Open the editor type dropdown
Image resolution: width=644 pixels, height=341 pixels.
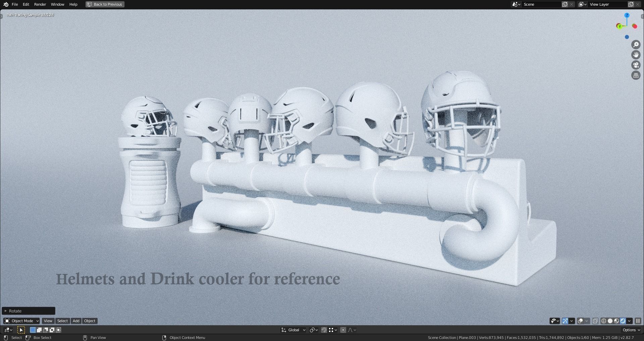pos(8,330)
